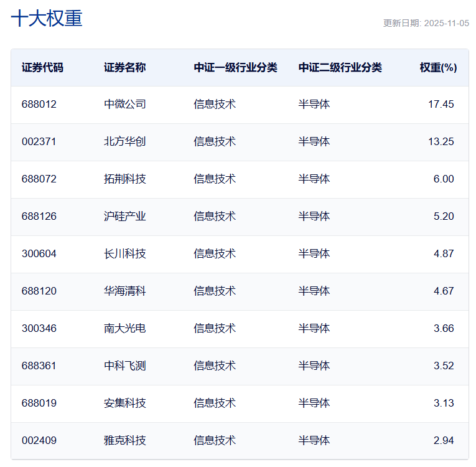Click the update date 2025-11-05 text
Viewport: 476px width, 467px height.
426,23
